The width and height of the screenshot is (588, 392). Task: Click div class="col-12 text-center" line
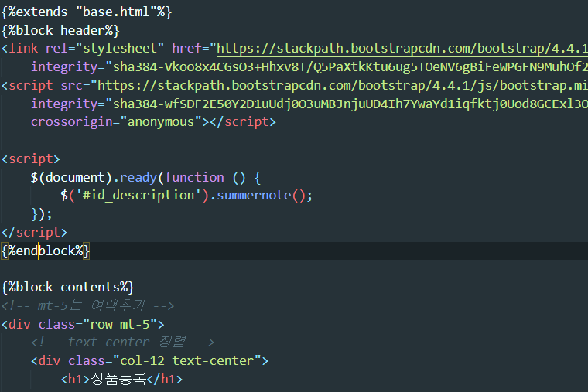149,361
